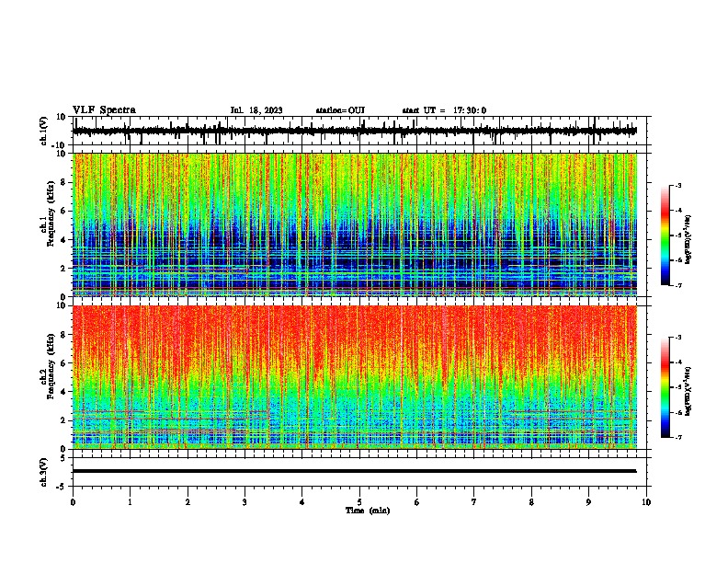The height and width of the screenshot is (563, 728).
Task: Click the "VLF Spectra" title text
Action: tap(104, 110)
